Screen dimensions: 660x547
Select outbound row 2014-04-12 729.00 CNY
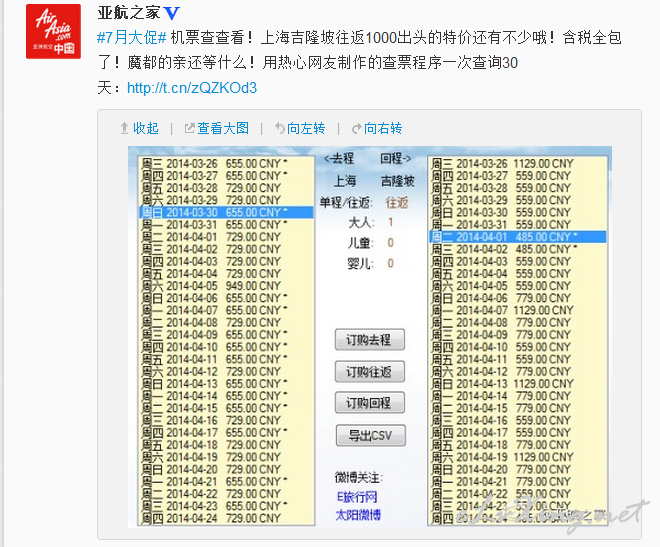226,371
